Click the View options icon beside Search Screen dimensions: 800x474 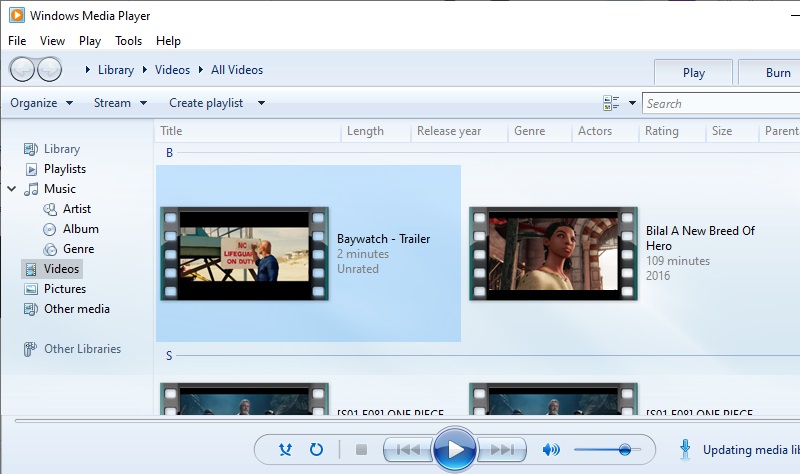click(611, 103)
